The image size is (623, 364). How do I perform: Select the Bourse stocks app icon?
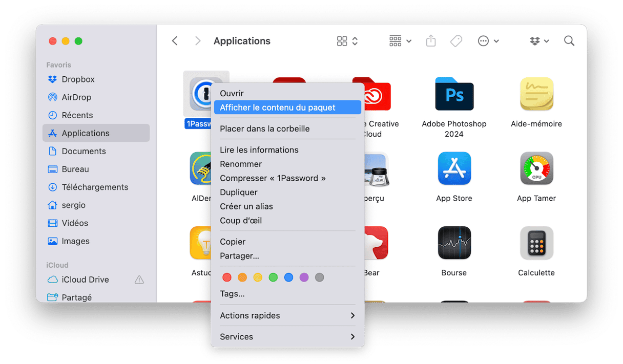point(454,243)
